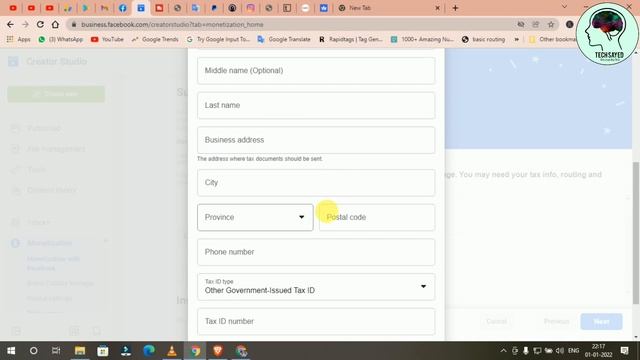Open VLC media player from the taskbar
Viewport: 640px width, 360px height.
click(x=172, y=351)
